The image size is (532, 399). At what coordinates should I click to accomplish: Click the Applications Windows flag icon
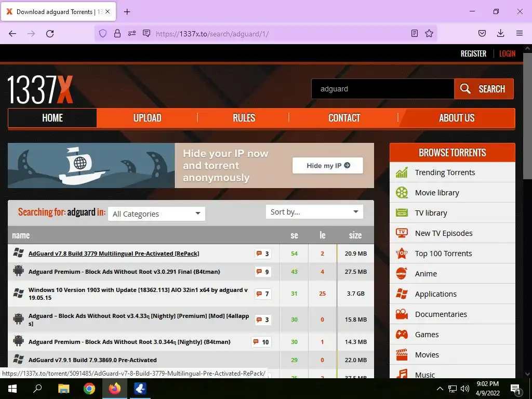click(402, 294)
